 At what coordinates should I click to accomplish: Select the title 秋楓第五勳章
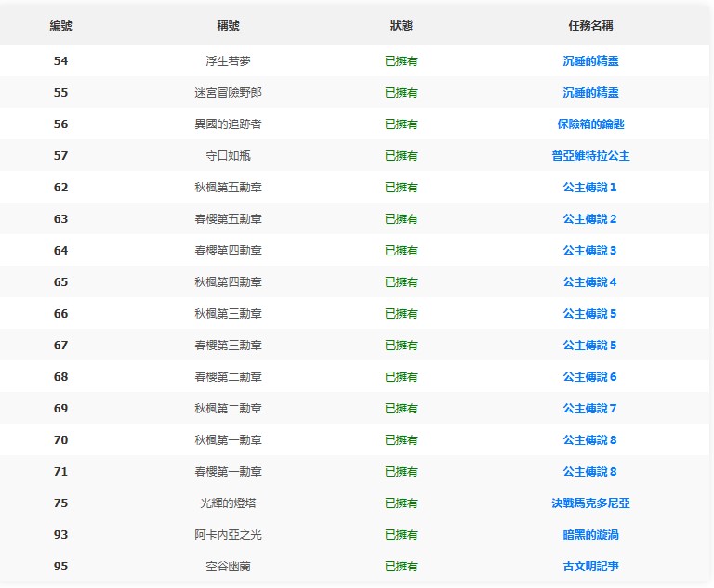point(228,188)
